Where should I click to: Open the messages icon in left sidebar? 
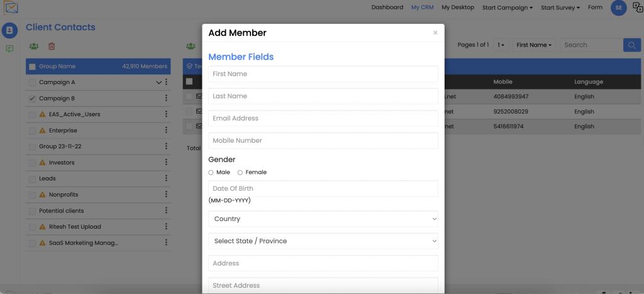pyautogui.click(x=10, y=48)
